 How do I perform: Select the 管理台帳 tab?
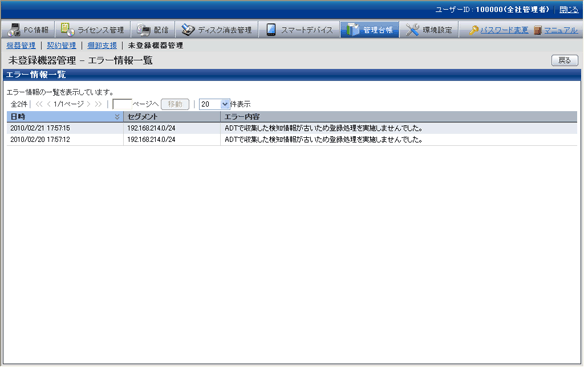coord(369,29)
